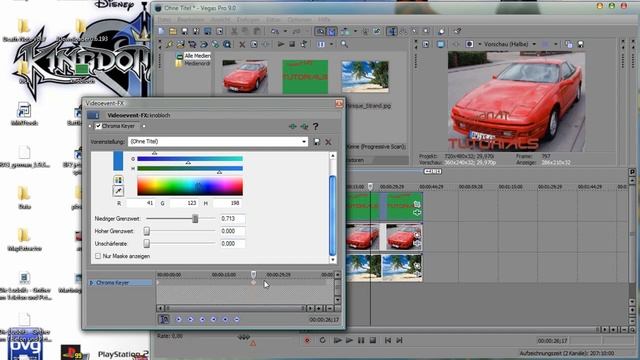Select the Normal Edit tool
Viewport: 640px width, 360px height.
(x=392, y=31)
